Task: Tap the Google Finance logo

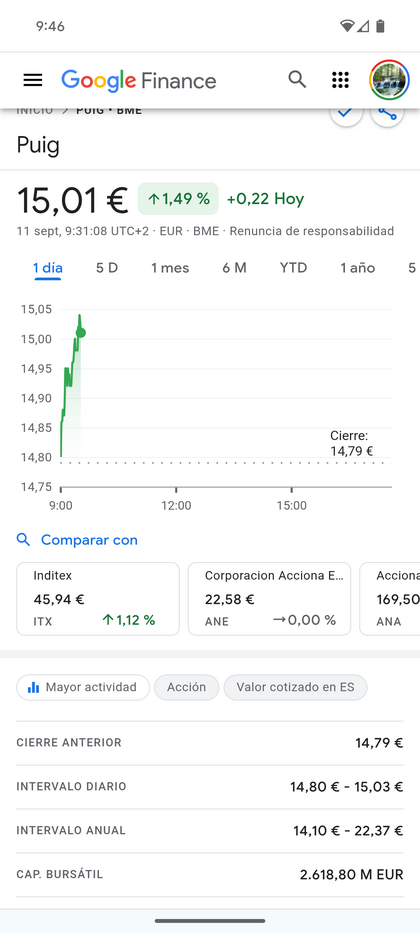Action: [x=139, y=80]
